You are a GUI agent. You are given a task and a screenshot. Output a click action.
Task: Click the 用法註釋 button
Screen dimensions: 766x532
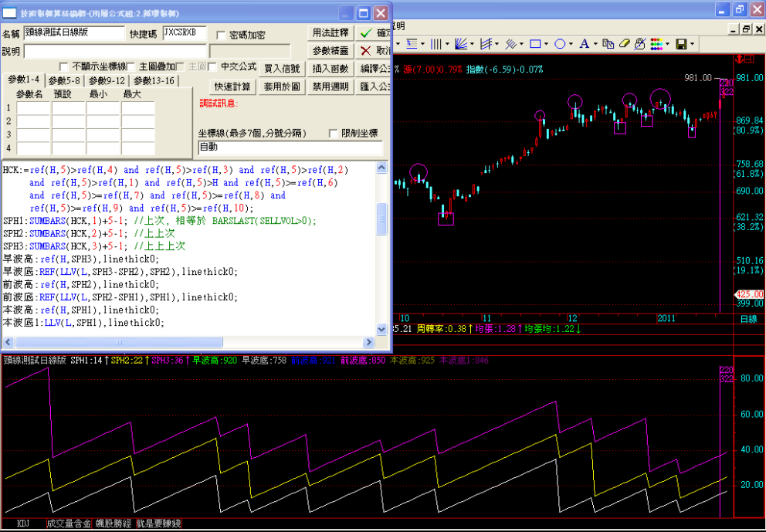point(330,33)
